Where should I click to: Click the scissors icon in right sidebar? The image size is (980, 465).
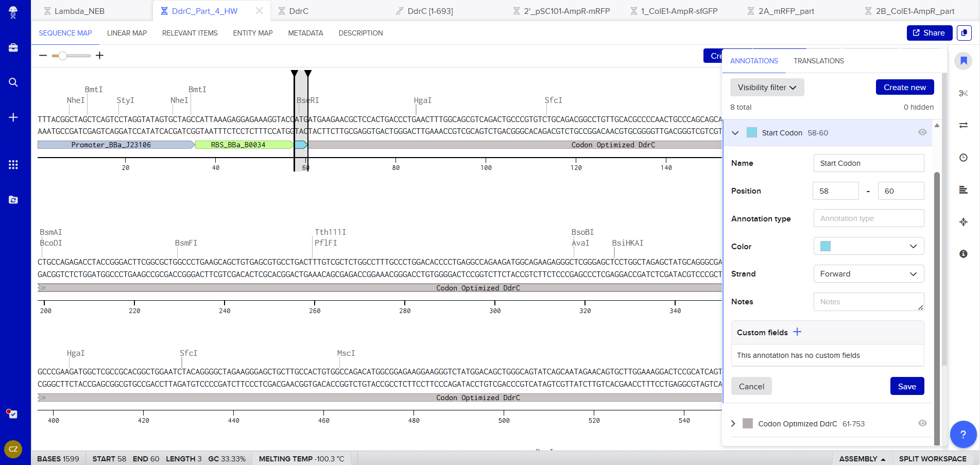tap(963, 93)
